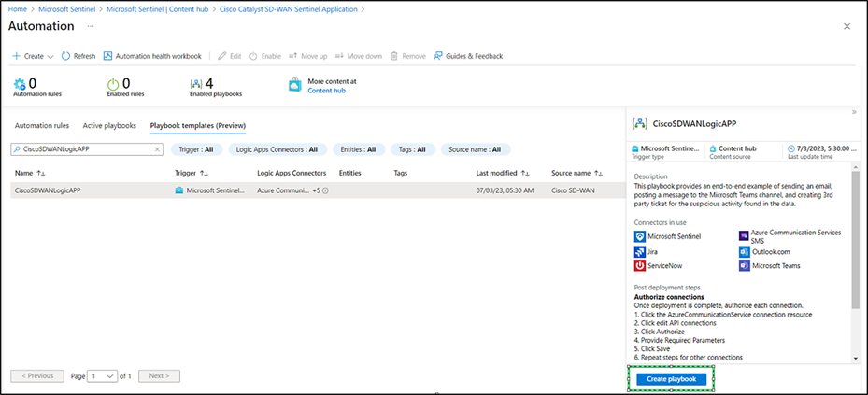Click the Azure Communication Services SMS icon
This screenshot has width=868, height=395.
pos(744,236)
